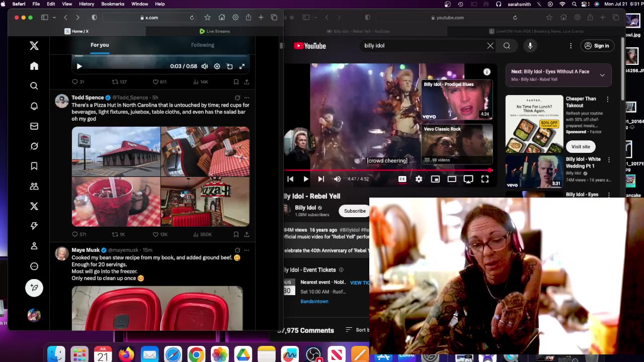Open options for Cheaper Than Takeout ad
Image resolution: width=644 pixels, height=362 pixels.
(x=607, y=100)
